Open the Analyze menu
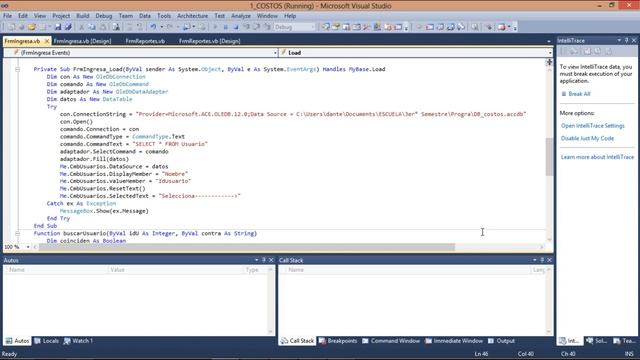640x360 pixels. tap(241, 16)
